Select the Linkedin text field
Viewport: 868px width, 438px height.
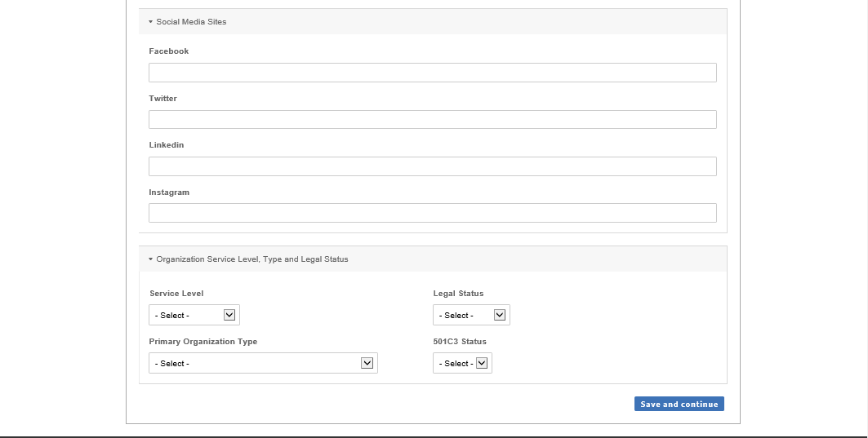[x=432, y=166]
